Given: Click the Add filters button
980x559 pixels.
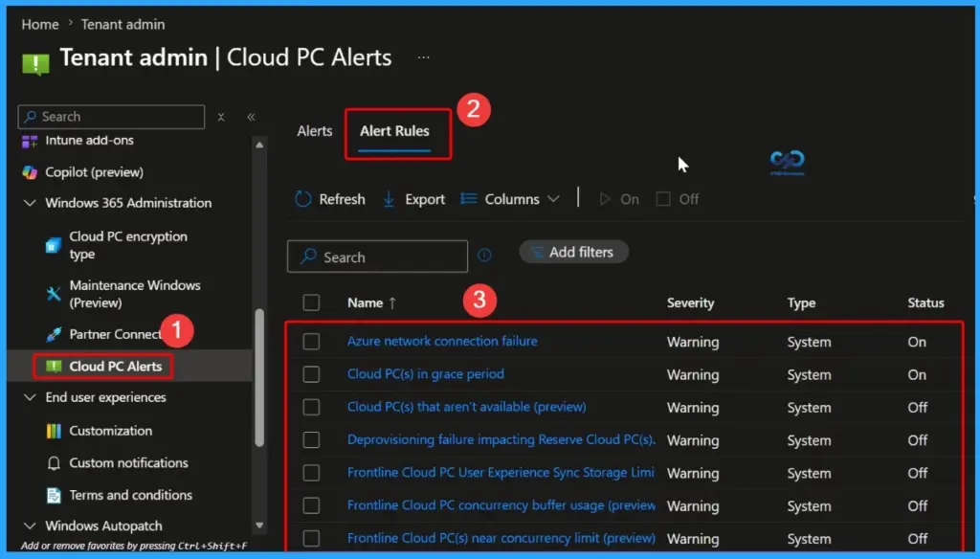Looking at the screenshot, I should [x=574, y=252].
